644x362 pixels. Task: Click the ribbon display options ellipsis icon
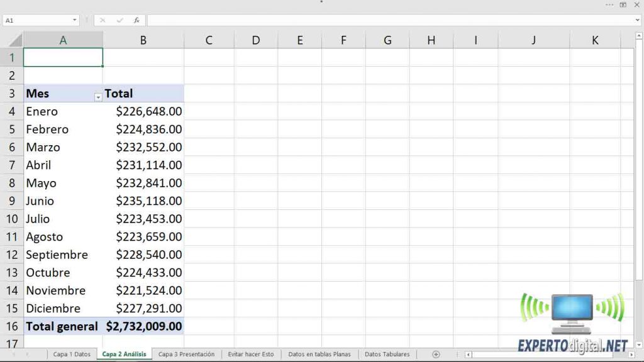click(x=609, y=5)
